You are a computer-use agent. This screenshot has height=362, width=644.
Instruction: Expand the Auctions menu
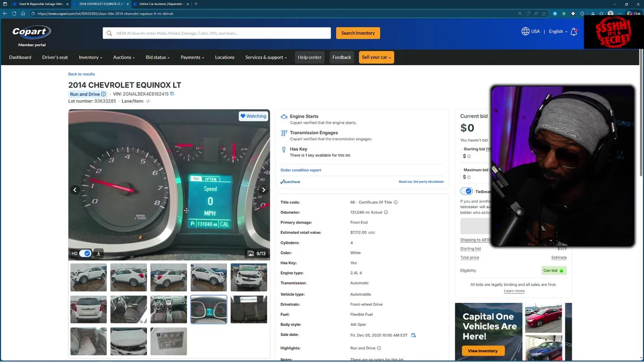(x=124, y=57)
